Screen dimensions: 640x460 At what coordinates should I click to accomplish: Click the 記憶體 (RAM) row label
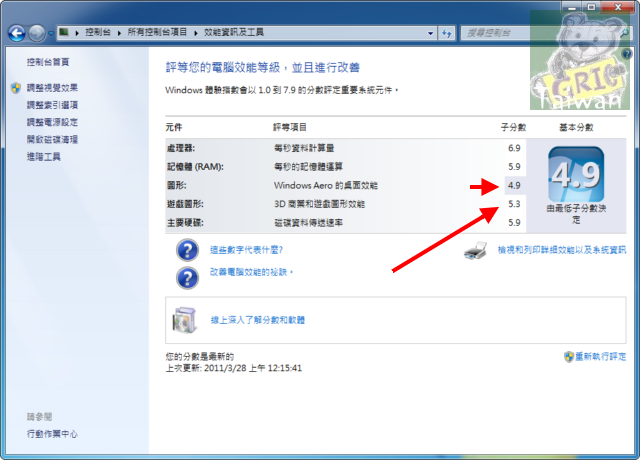(195, 167)
